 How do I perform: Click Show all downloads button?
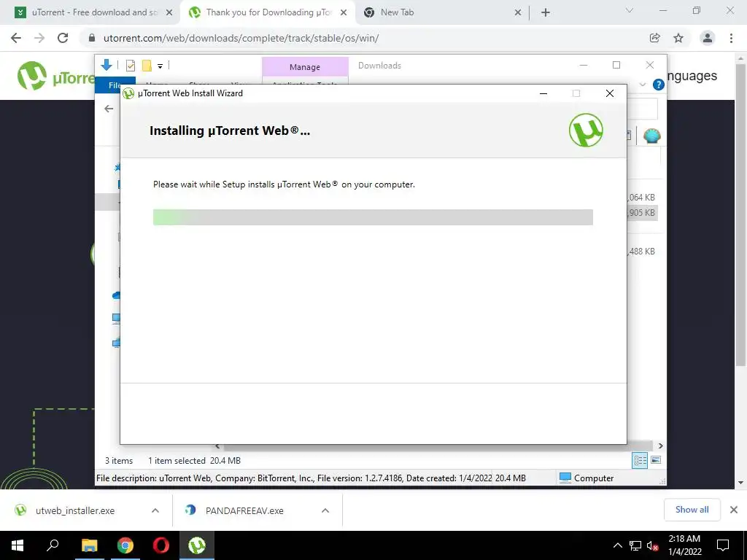coord(692,510)
